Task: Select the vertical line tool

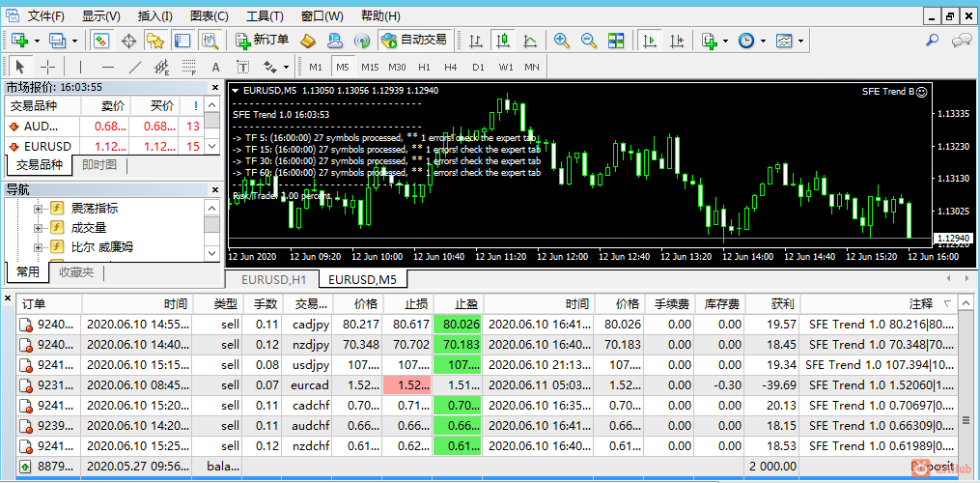Action: pos(80,67)
